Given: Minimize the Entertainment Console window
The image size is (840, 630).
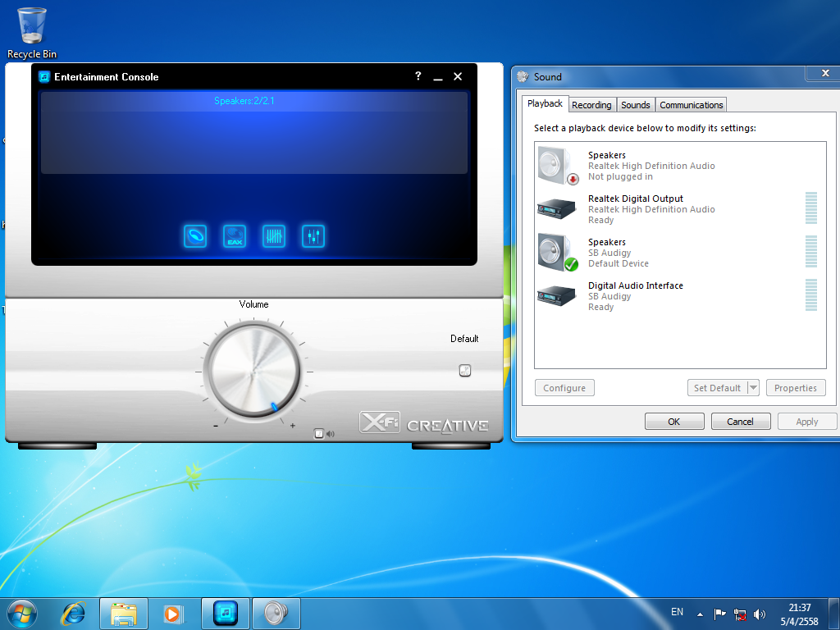Looking at the screenshot, I should pos(438,77).
